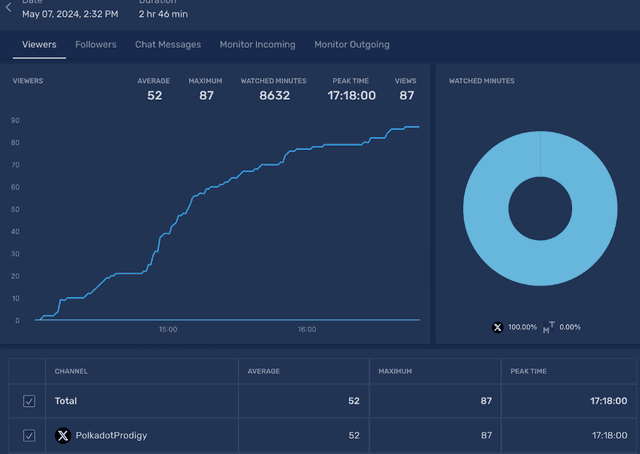Switch to Monitor Outgoing tab
The image size is (640, 454).
coord(352,45)
